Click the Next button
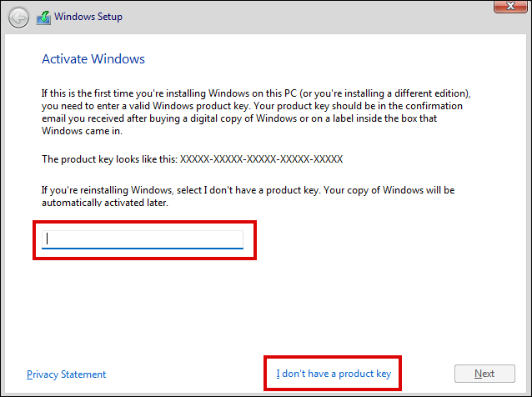532x397 pixels. [484, 374]
